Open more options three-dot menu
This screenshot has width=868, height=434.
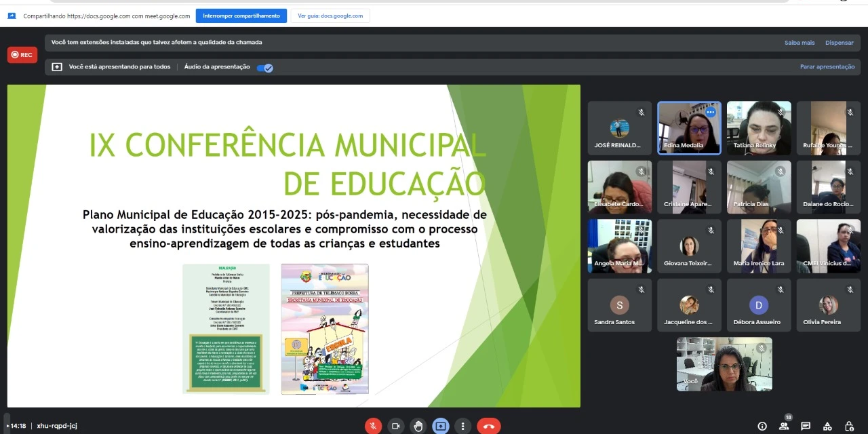462,426
